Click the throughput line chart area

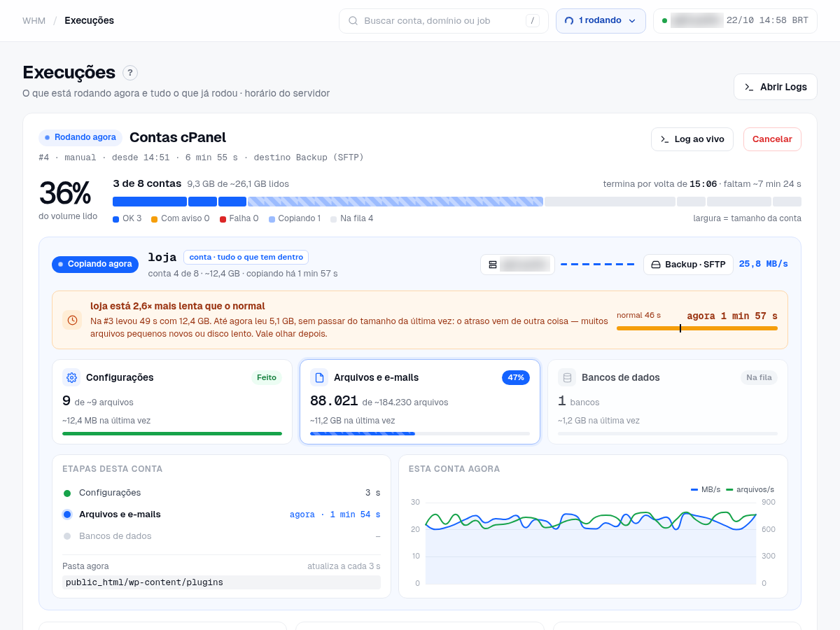[591, 542]
